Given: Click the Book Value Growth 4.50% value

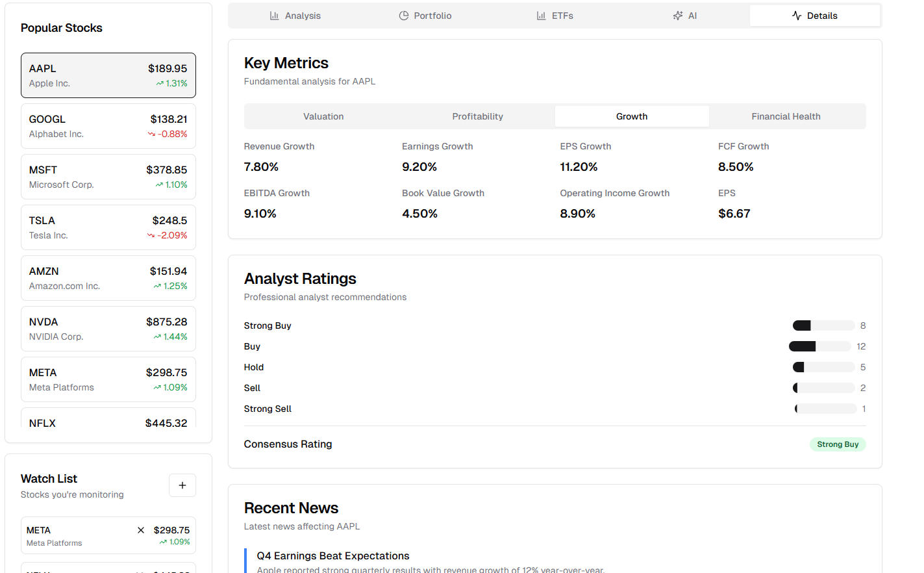Looking at the screenshot, I should [x=419, y=214].
